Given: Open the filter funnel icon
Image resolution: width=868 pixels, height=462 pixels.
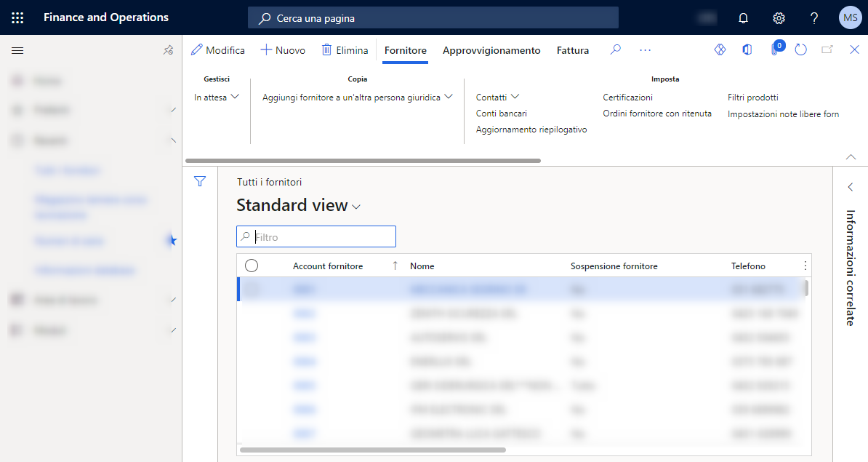Looking at the screenshot, I should coord(199,181).
